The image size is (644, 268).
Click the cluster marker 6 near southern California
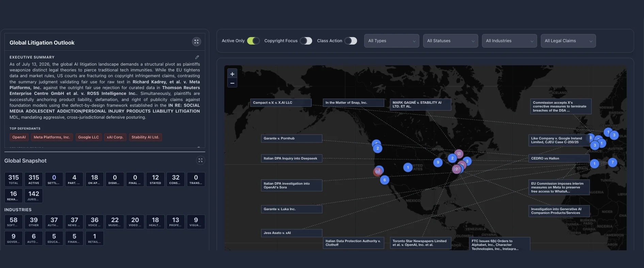385,180
